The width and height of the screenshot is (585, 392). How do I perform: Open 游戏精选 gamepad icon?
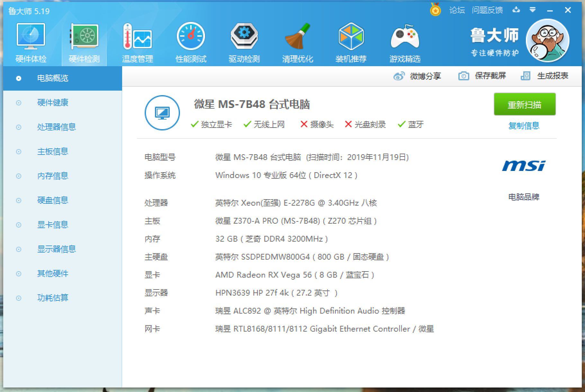tap(405, 37)
